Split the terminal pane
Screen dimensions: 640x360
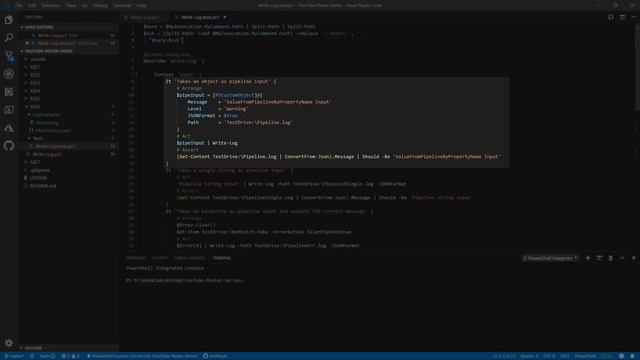coord(599,258)
